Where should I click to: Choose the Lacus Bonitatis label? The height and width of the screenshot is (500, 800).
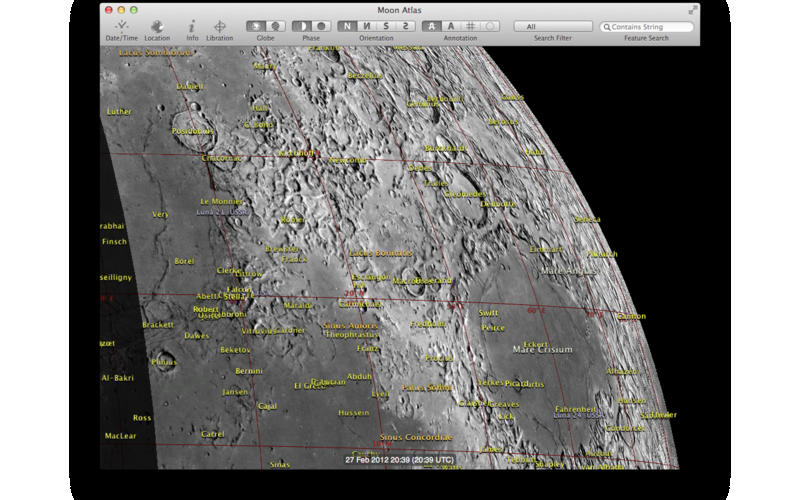click(381, 253)
